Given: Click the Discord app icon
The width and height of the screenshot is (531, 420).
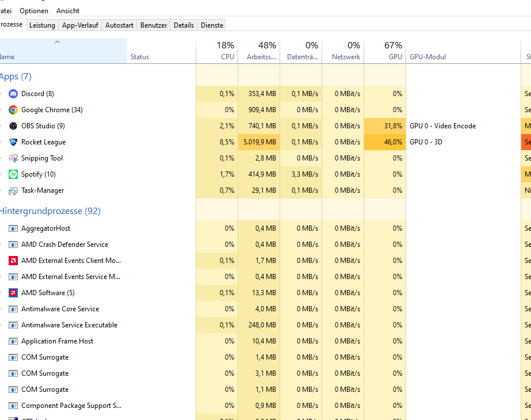Looking at the screenshot, I should (13, 94).
